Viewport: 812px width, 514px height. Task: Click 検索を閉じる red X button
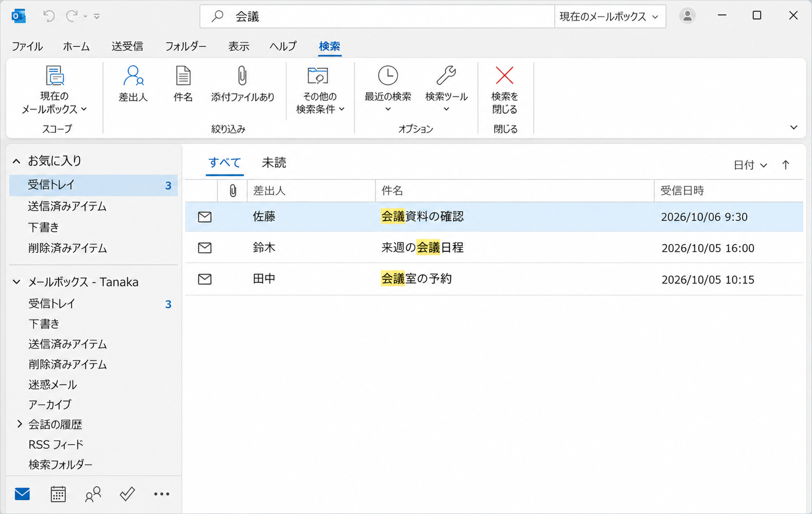tap(504, 90)
